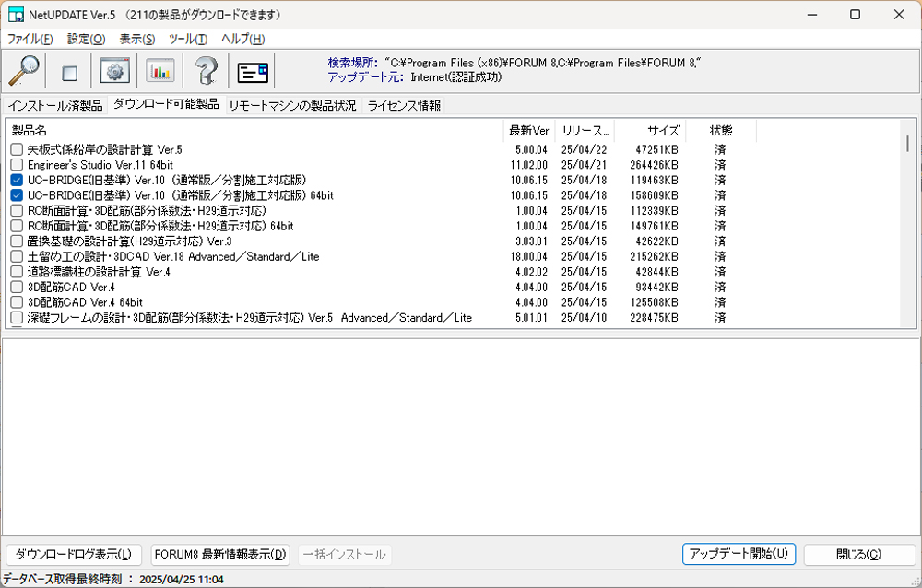The image size is (922, 588).
Task: Switch to インストール済製品 tab
Action: pyautogui.click(x=55, y=105)
